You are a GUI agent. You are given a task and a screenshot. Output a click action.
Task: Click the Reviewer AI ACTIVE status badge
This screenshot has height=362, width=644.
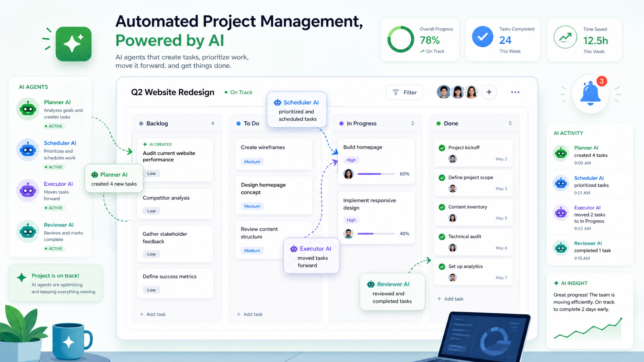click(x=54, y=249)
